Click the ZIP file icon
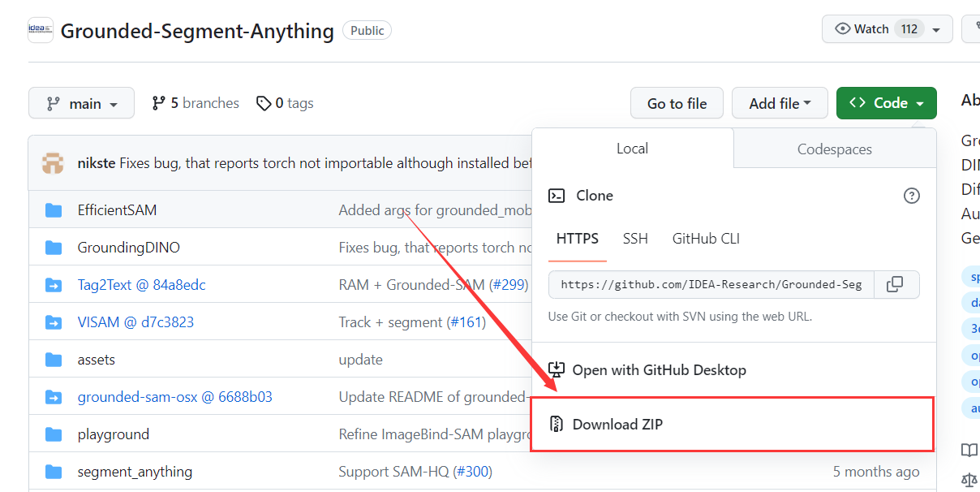The width and height of the screenshot is (980, 492). [x=557, y=424]
